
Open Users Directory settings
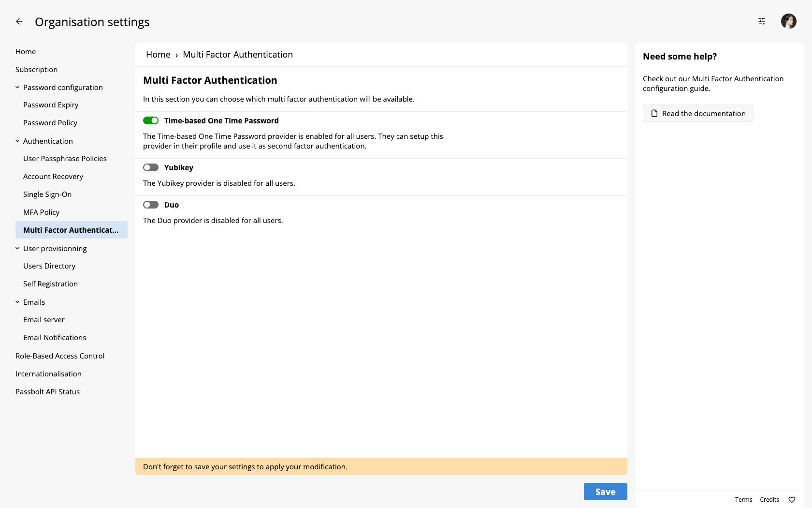[x=49, y=266]
